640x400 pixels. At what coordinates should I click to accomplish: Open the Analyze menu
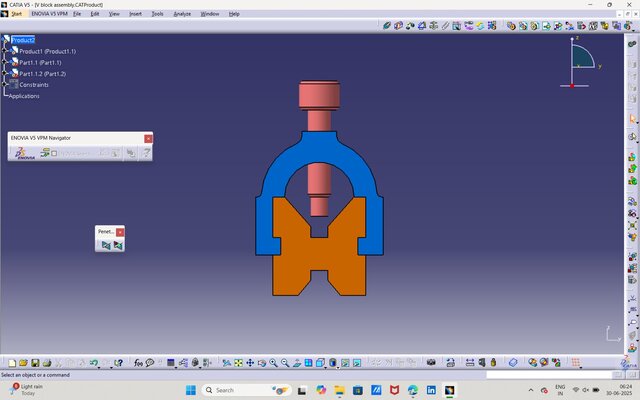coord(182,14)
